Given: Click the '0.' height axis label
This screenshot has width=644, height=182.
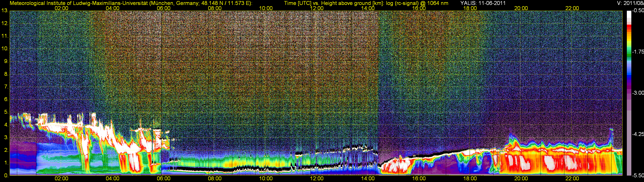Looking at the screenshot, I should [x=6, y=175].
